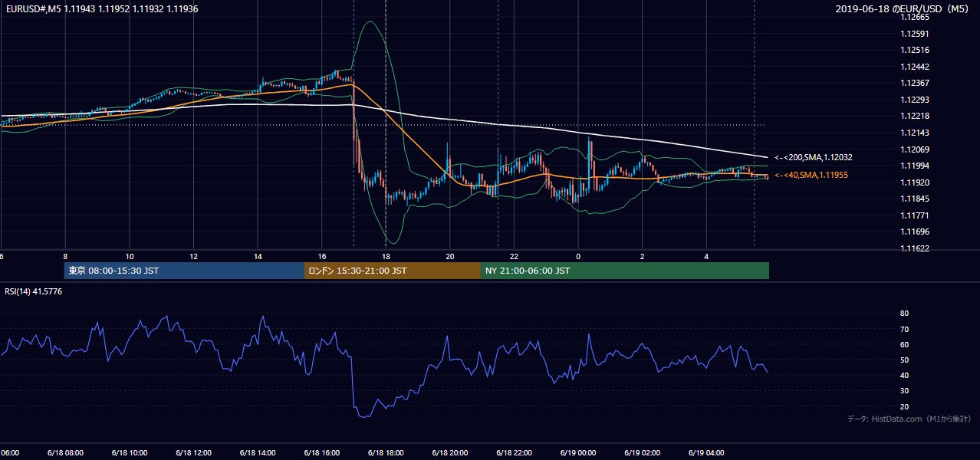Image resolution: width=980 pixels, height=460 pixels.
Task: Click RSI axis level 70
Action: [x=905, y=329]
